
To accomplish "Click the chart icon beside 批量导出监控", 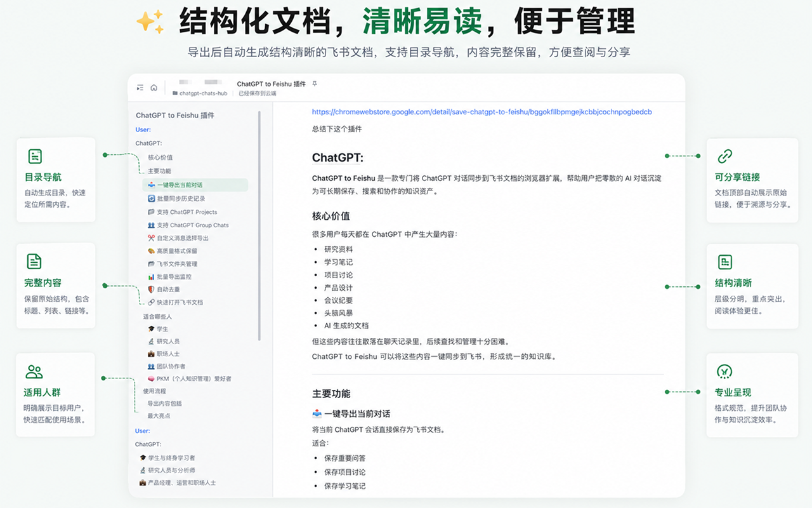I will [151, 277].
